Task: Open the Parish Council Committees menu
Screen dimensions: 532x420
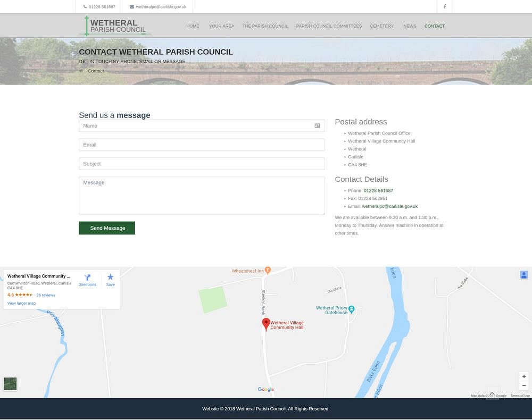Action: pos(329,26)
